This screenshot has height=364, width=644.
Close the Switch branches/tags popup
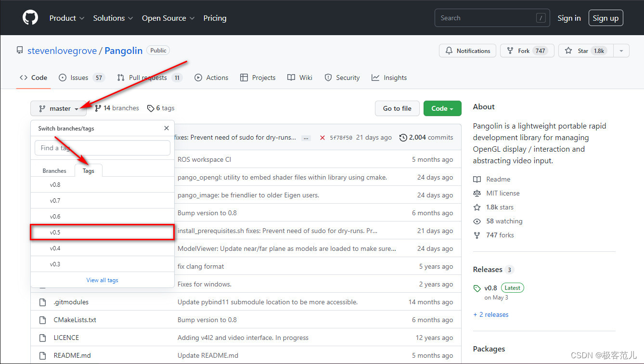tap(167, 128)
